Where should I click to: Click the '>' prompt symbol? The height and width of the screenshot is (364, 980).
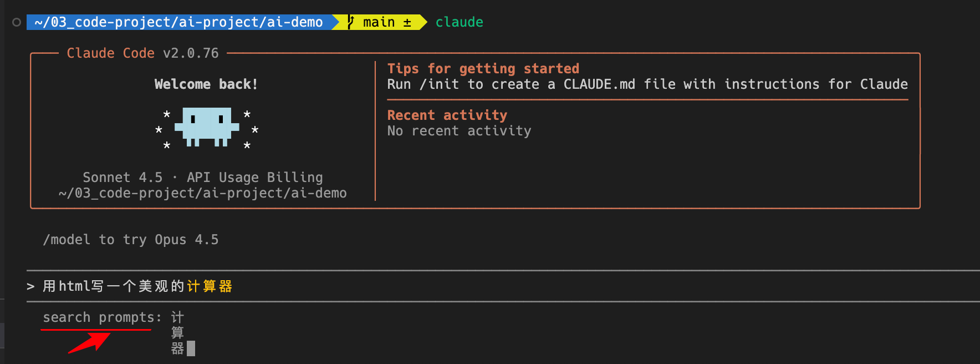(30, 286)
